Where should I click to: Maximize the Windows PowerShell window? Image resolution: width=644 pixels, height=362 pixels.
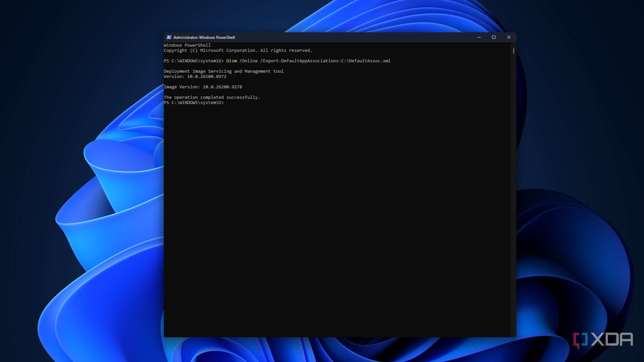click(x=494, y=37)
